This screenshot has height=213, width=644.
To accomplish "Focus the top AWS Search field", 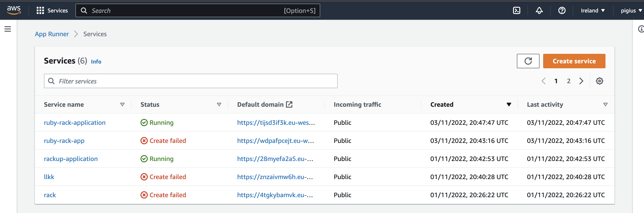I will click(x=198, y=10).
